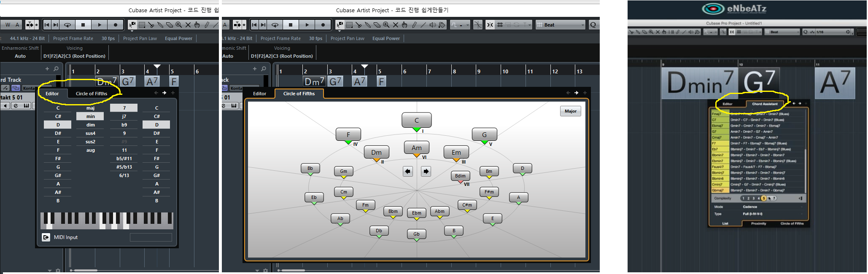Open Chord Assistant tab in right window

(x=765, y=104)
